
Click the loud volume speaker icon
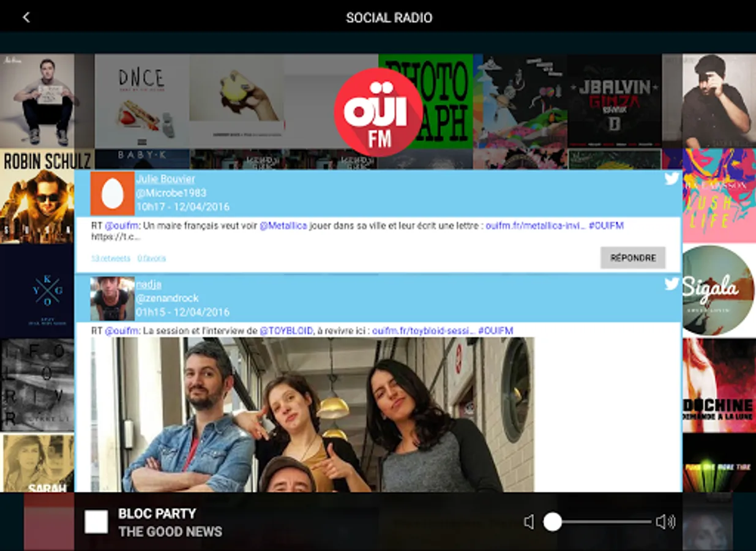point(665,522)
